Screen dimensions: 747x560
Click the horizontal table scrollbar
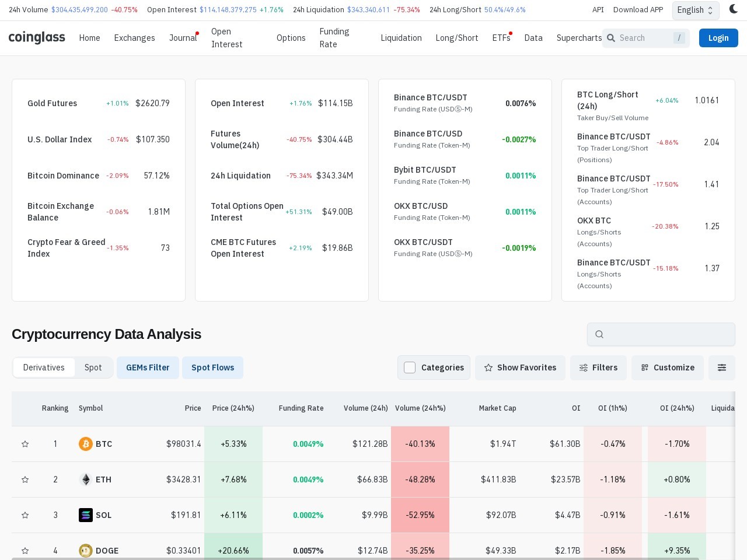[355, 558]
